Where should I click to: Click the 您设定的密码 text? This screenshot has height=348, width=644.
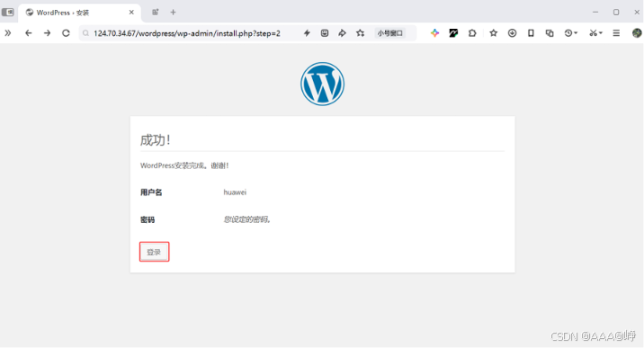point(246,219)
